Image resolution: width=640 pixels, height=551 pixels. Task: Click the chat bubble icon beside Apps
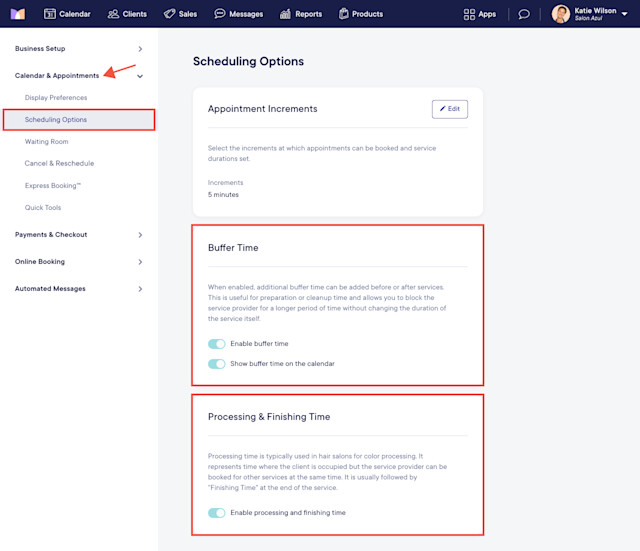pos(524,14)
